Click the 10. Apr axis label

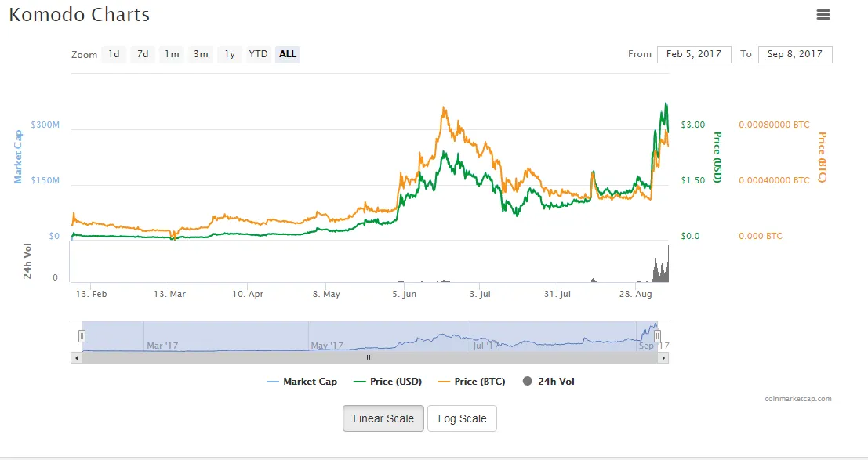pos(248,294)
